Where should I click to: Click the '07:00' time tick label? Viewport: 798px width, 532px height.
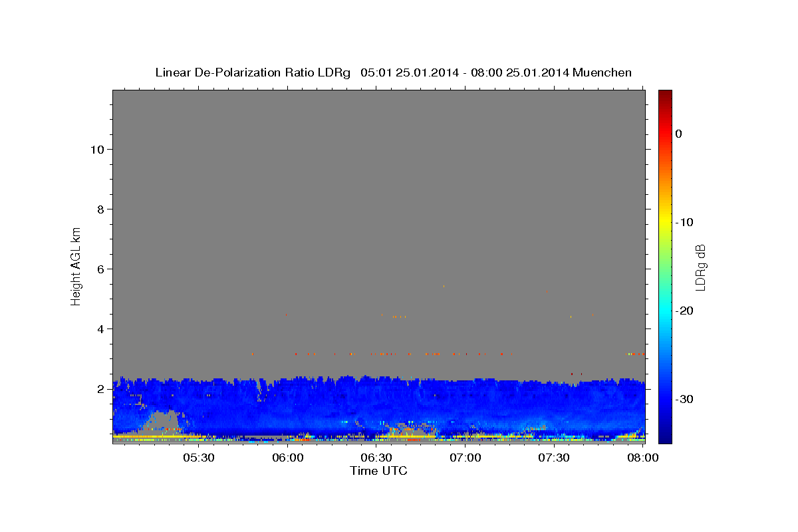pyautogui.click(x=465, y=458)
